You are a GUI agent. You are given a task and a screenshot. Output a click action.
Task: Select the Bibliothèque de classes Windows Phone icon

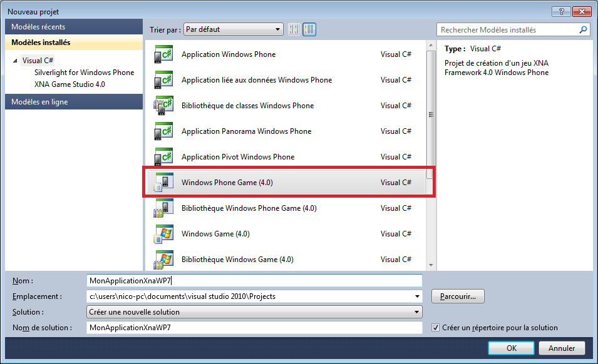tap(163, 106)
